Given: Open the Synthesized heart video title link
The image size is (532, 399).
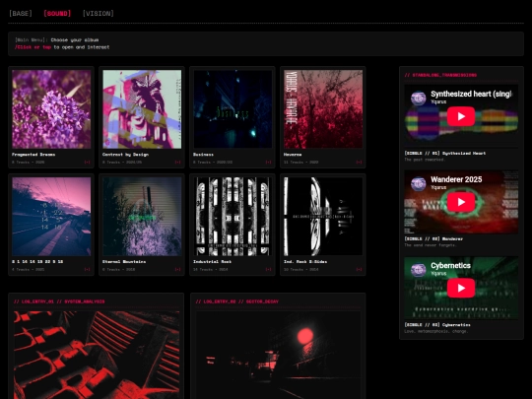Looking at the screenshot, I should pos(471,94).
